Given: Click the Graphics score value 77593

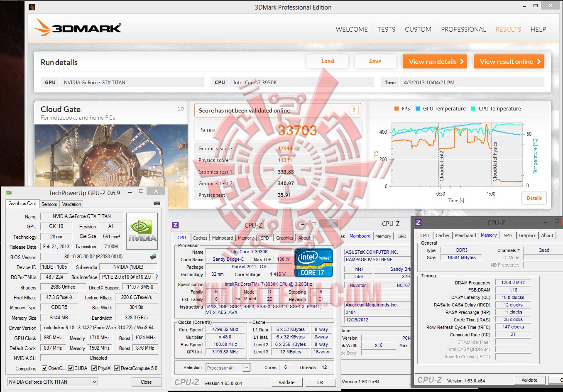Looking at the screenshot, I should coord(285,148).
